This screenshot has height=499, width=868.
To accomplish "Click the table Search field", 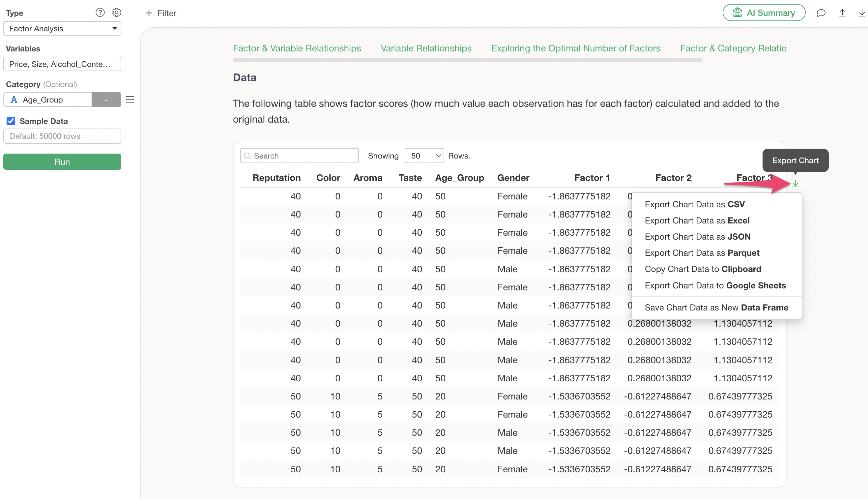I will [303, 156].
